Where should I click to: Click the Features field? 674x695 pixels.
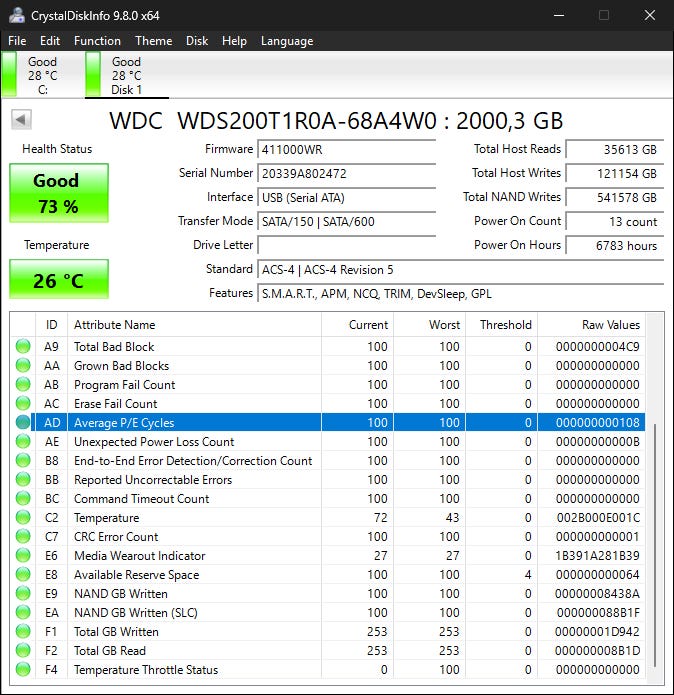coord(461,293)
